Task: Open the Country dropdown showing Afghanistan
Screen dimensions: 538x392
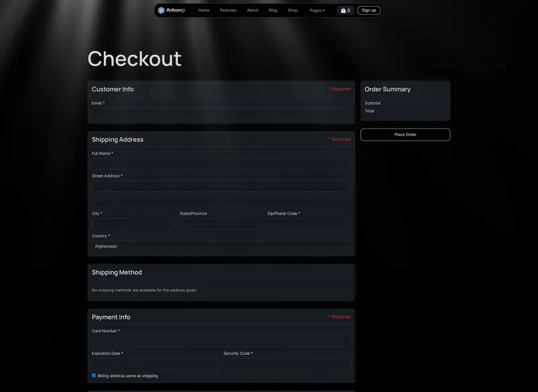Action: pyautogui.click(x=221, y=246)
